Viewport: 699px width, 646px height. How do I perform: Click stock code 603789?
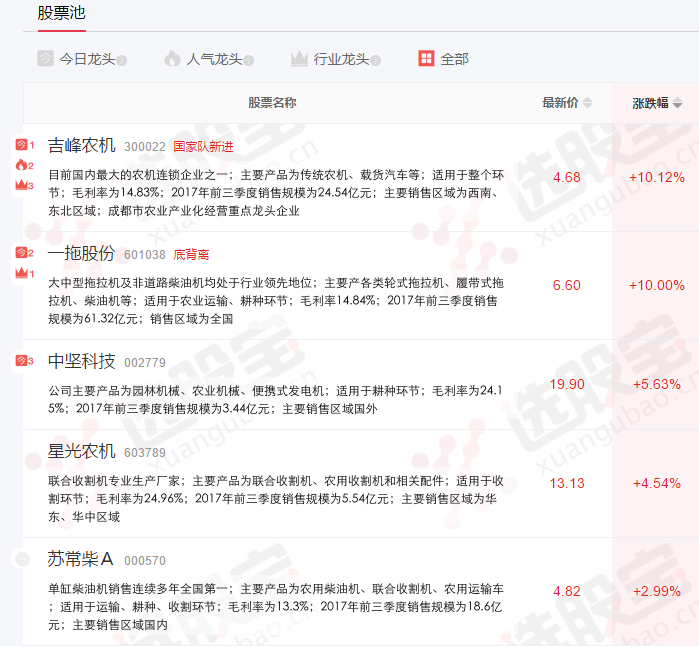click(145, 453)
